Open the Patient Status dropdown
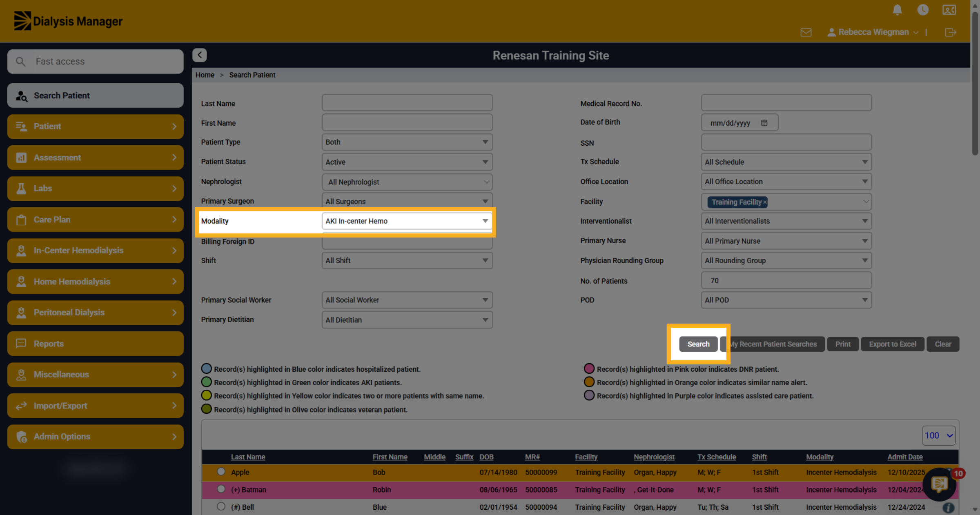The width and height of the screenshot is (980, 515). (x=407, y=162)
